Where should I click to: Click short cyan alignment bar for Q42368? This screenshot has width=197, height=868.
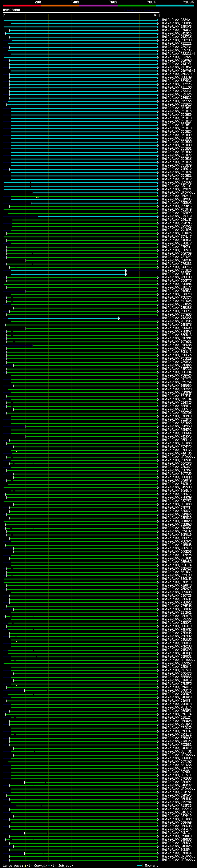(x=64, y=318)
